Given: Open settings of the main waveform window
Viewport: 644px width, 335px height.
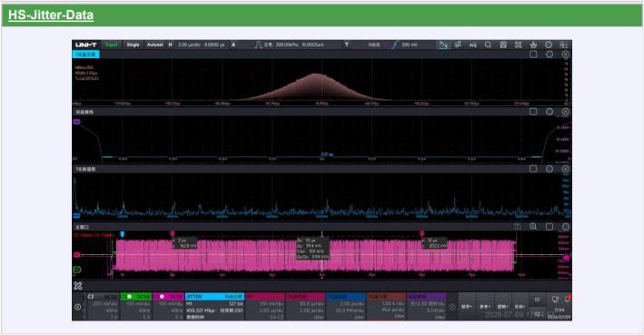Looking at the screenshot, I should tap(566, 227).
